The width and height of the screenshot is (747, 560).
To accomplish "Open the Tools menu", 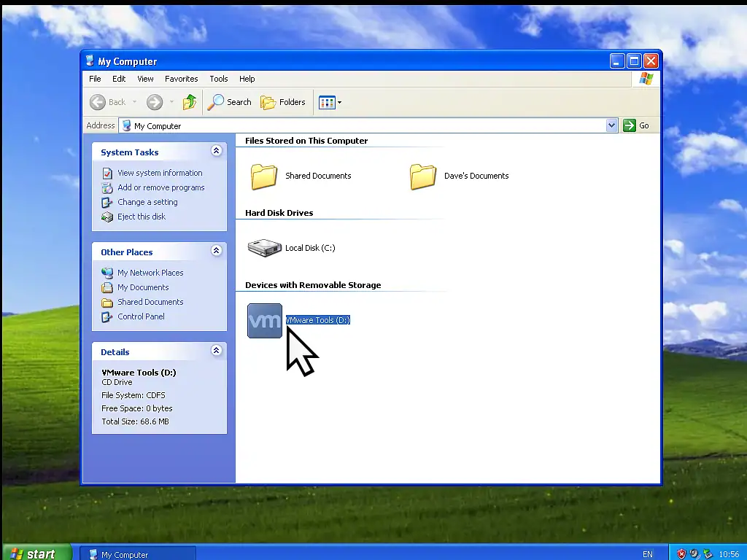I will [219, 79].
